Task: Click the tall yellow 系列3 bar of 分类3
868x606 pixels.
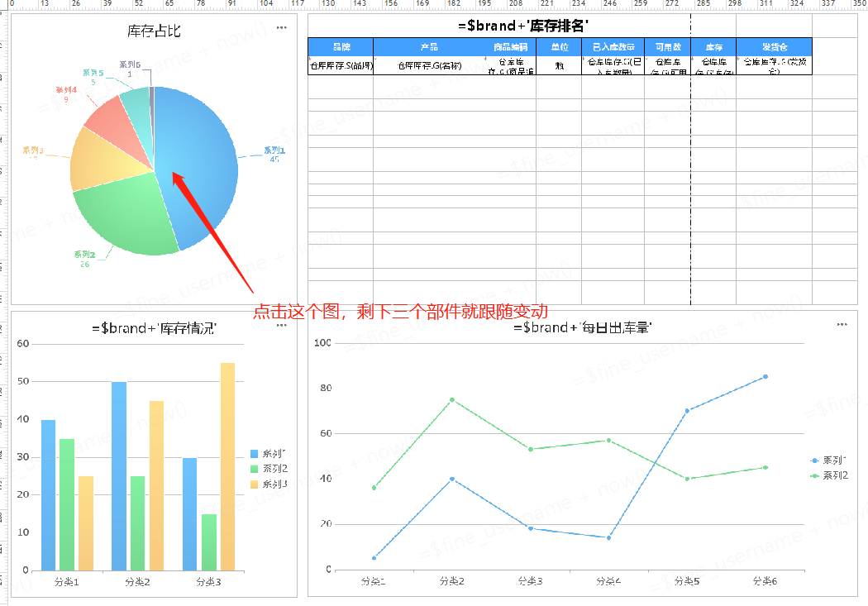Action: click(x=227, y=466)
